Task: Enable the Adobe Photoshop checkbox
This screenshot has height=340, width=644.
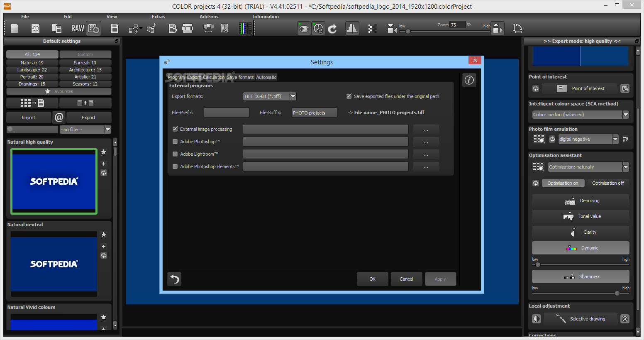Action: (x=175, y=142)
